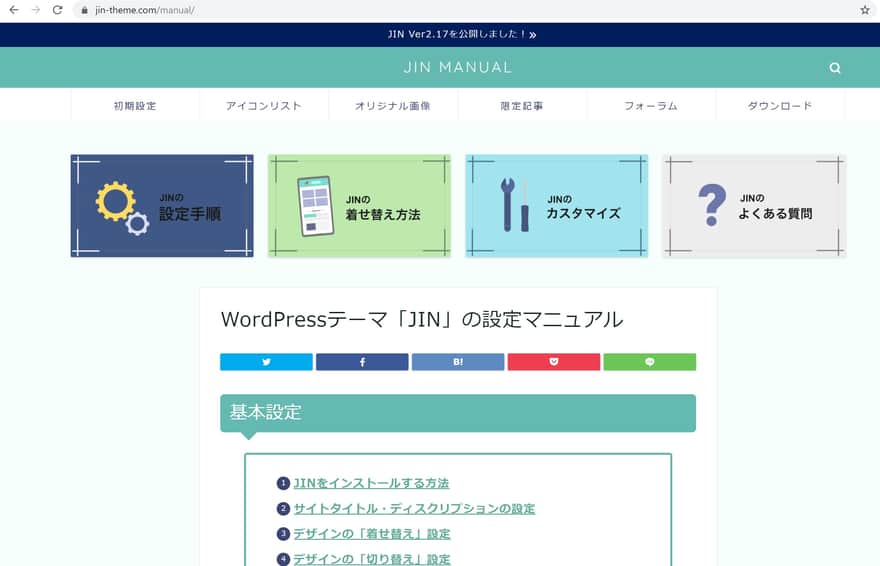This screenshot has width=880, height=566.
Task: Click the padlock site security icon
Action: click(x=84, y=10)
